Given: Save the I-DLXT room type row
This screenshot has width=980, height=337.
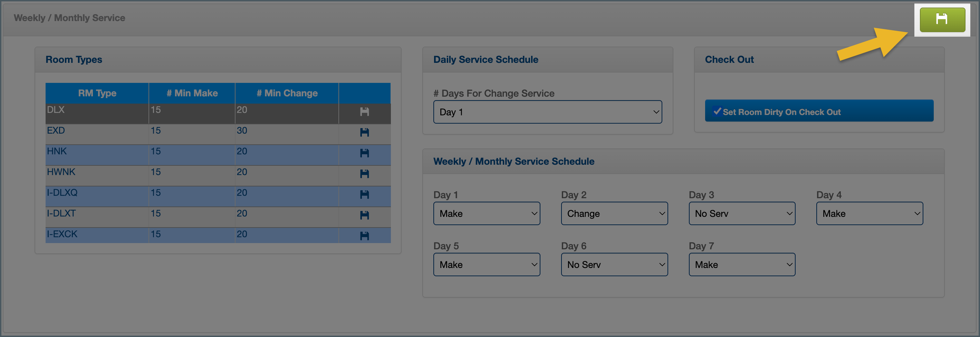Looking at the screenshot, I should pyautogui.click(x=364, y=215).
